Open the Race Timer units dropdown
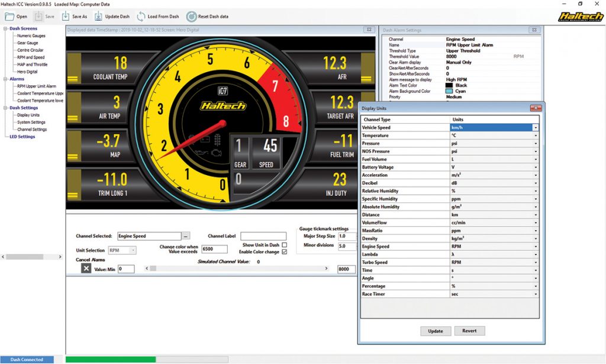 536,294
